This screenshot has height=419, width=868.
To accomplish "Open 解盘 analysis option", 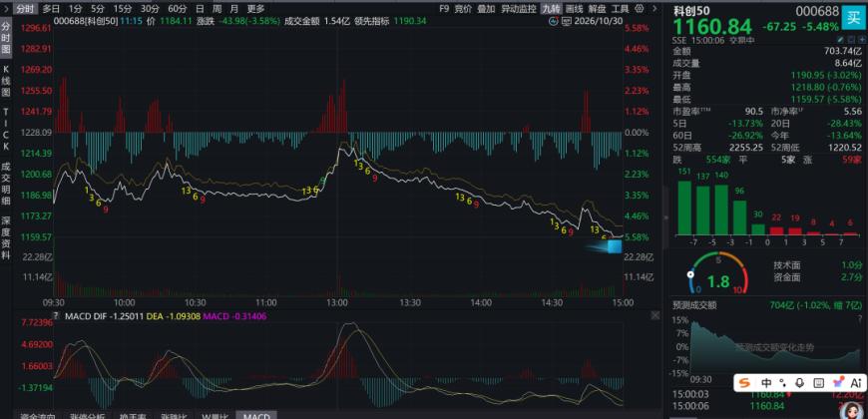I will 598,9.
